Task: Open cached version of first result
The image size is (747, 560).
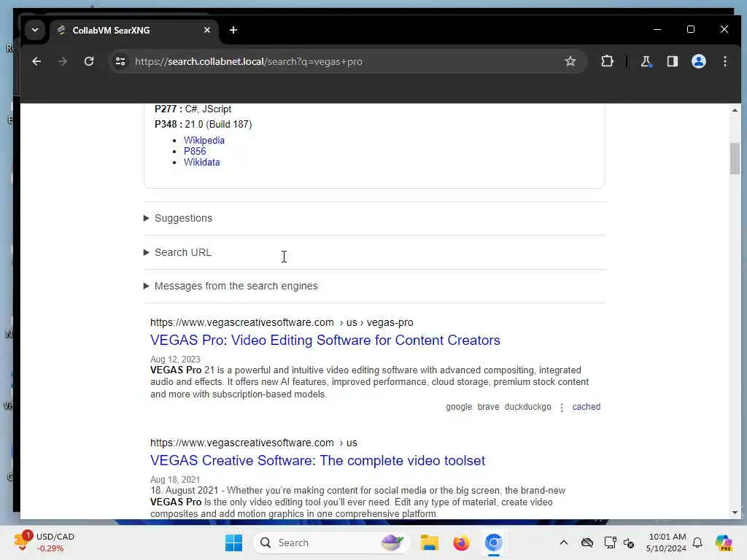Action: point(586,407)
